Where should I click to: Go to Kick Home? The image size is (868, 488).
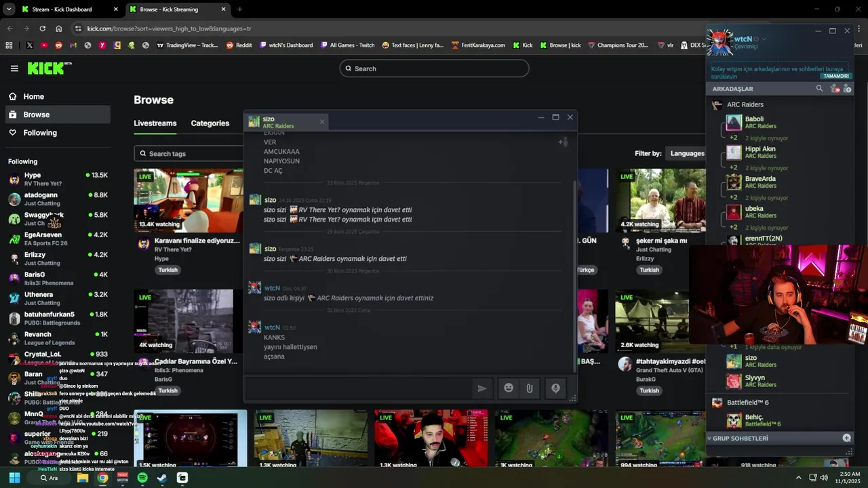pyautogui.click(x=58, y=96)
